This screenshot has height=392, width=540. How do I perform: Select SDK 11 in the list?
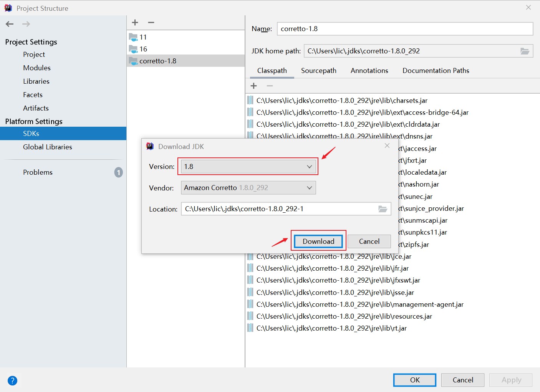[186, 37]
